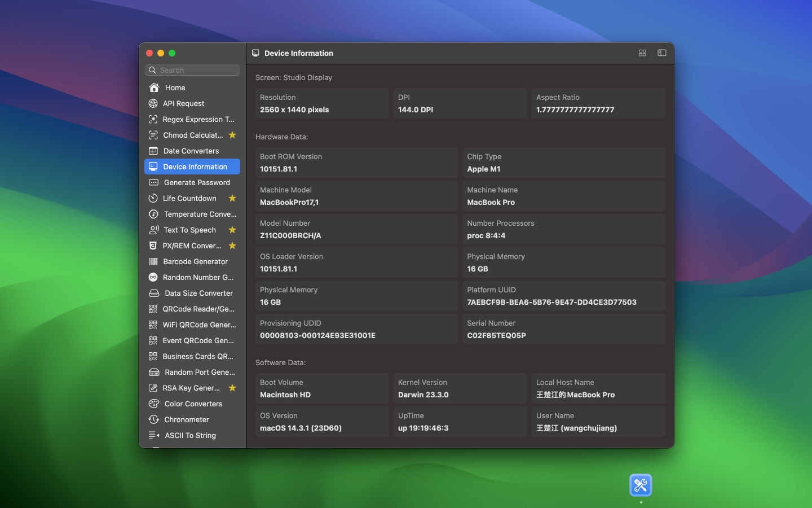Click the Text To Speech icon
The image size is (812, 508).
tap(153, 230)
